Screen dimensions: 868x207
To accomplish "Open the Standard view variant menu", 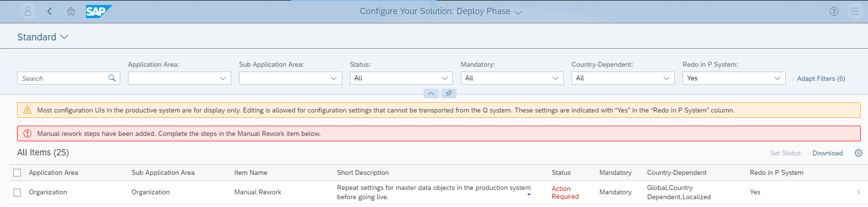I will [43, 37].
